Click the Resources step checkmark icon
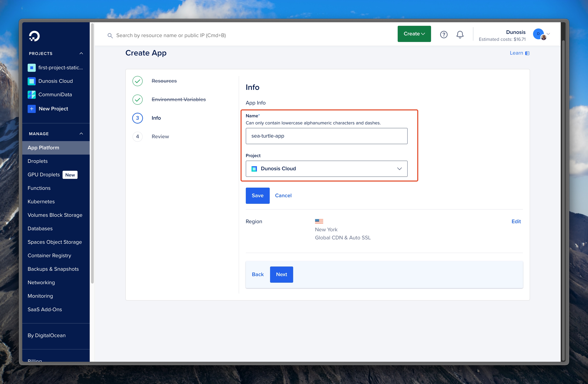588x384 pixels. coord(137,81)
